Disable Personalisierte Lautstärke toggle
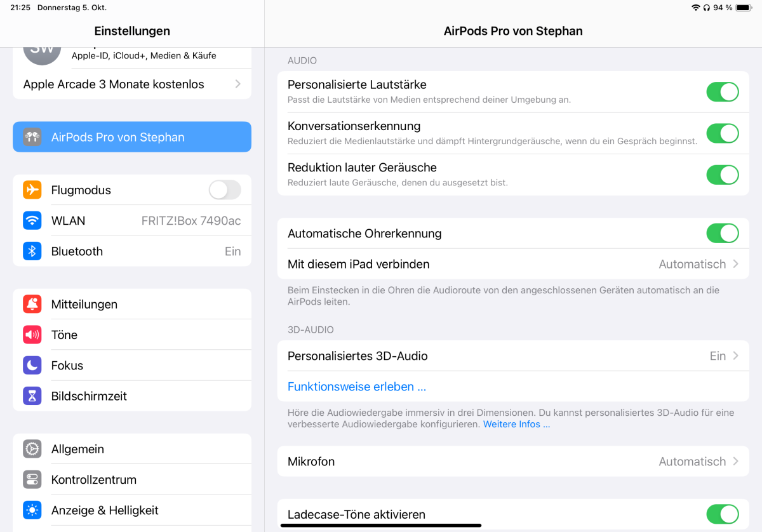The width and height of the screenshot is (762, 532). pyautogui.click(x=723, y=91)
